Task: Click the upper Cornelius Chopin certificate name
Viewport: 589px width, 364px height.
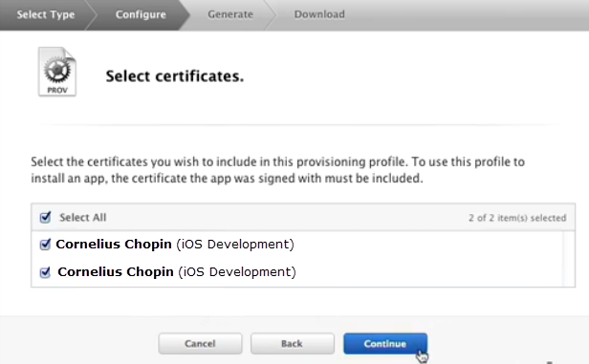Action: coord(114,245)
